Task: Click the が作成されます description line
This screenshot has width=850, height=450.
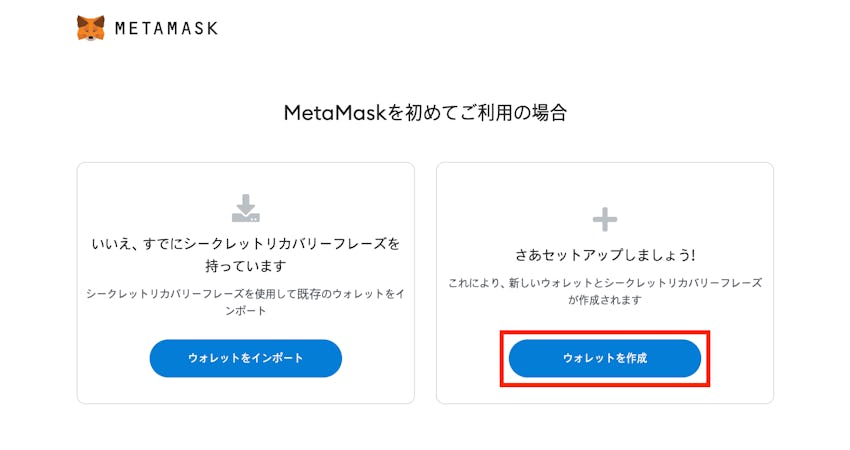Action: 605,300
